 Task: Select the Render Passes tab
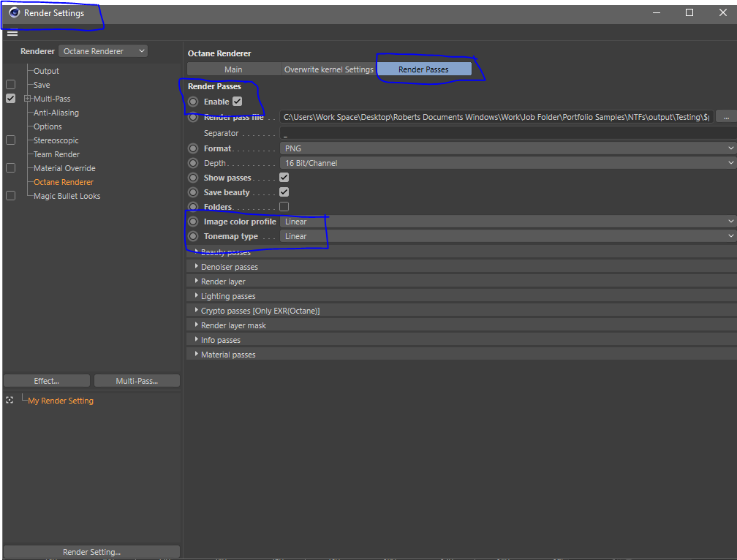point(423,69)
